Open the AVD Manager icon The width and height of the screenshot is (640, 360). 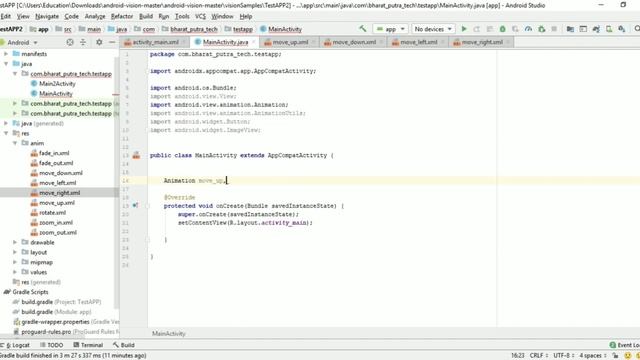click(x=609, y=29)
